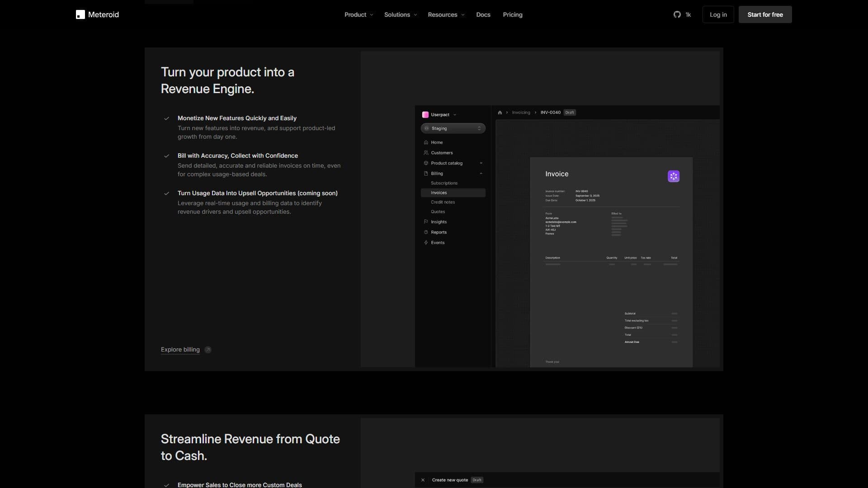868x488 pixels.
Task: Open the GitHub repository icon
Action: [677, 14]
